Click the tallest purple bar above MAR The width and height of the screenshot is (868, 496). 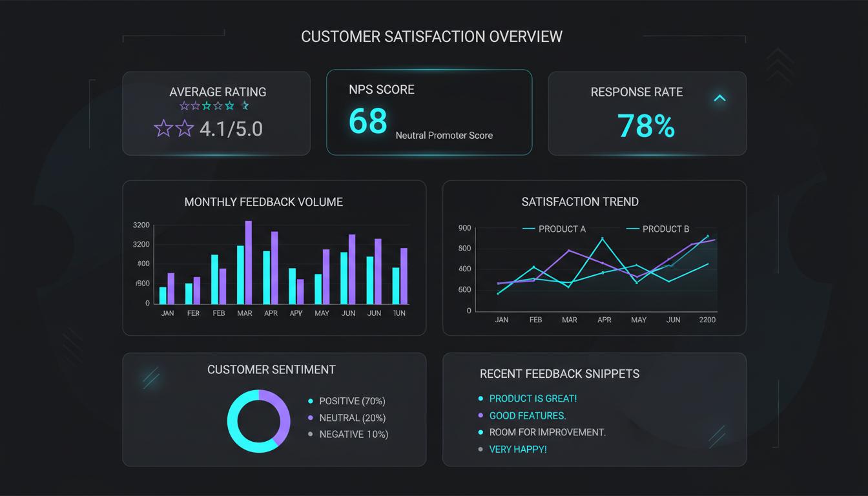(x=249, y=262)
